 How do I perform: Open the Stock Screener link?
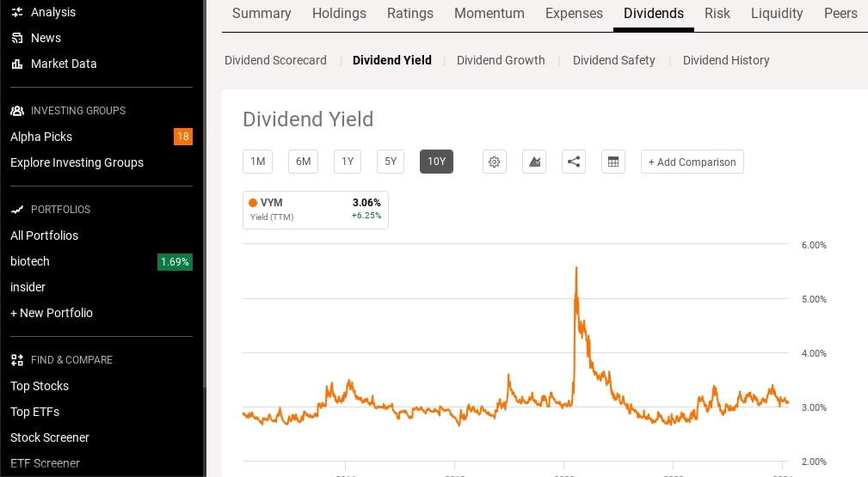pyautogui.click(x=50, y=437)
